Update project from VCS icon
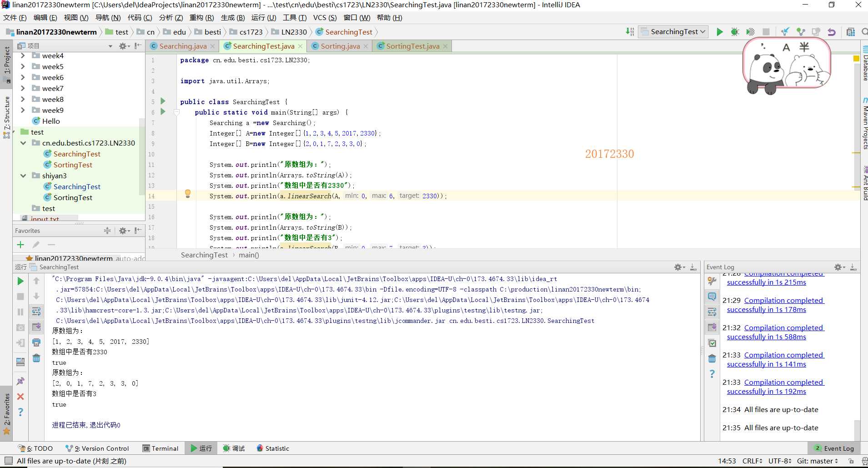 [x=785, y=32]
